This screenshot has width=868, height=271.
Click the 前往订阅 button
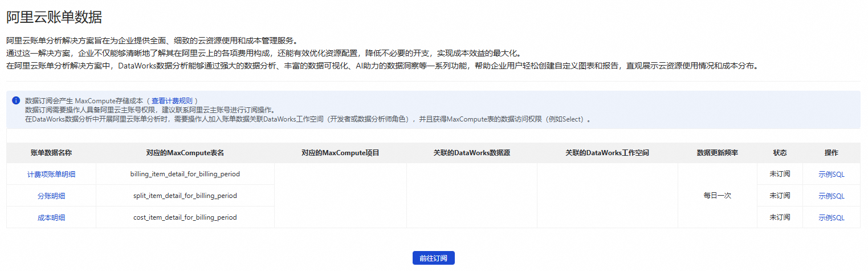pyautogui.click(x=433, y=258)
